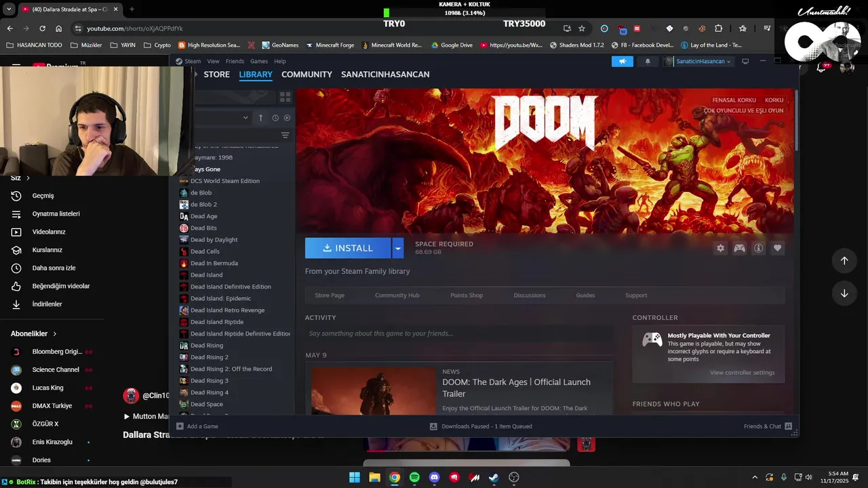
Task: Click the controller icon beside the gear
Action: [739, 248]
